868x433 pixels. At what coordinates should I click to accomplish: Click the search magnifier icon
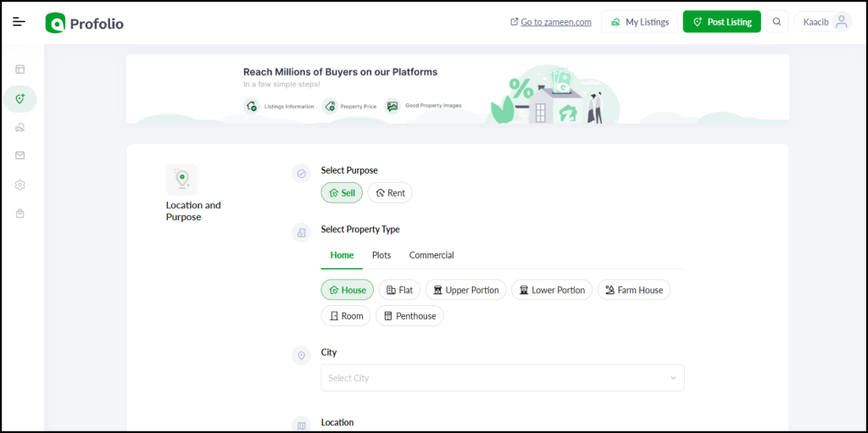click(777, 21)
